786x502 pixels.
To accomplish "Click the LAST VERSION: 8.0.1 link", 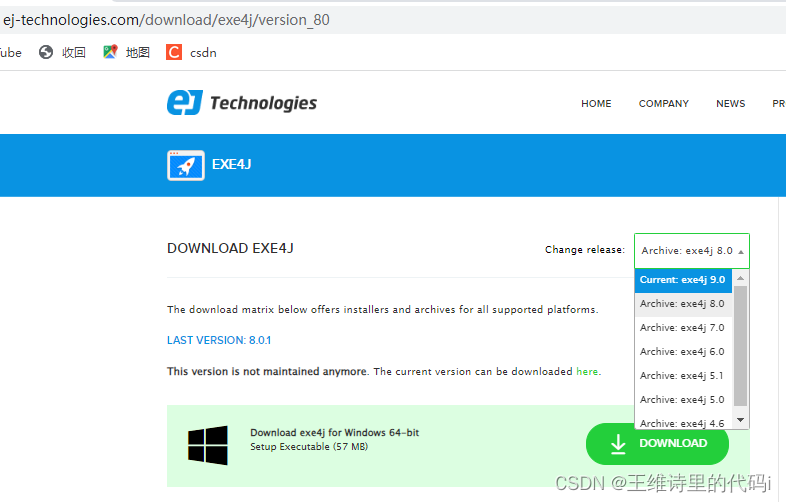I will point(219,341).
